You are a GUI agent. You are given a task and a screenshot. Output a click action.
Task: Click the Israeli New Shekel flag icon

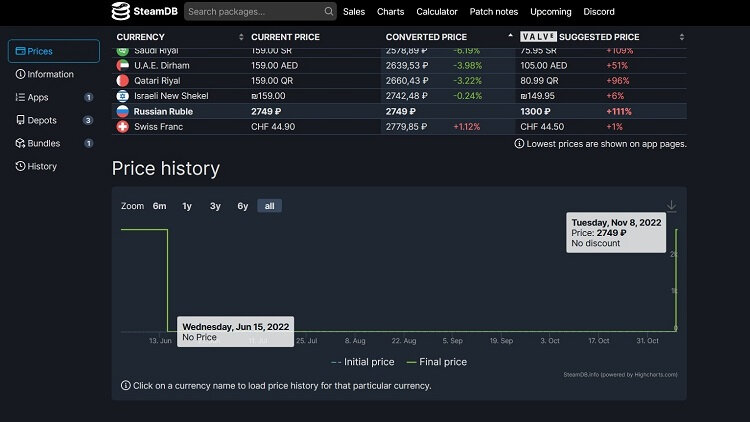click(123, 96)
